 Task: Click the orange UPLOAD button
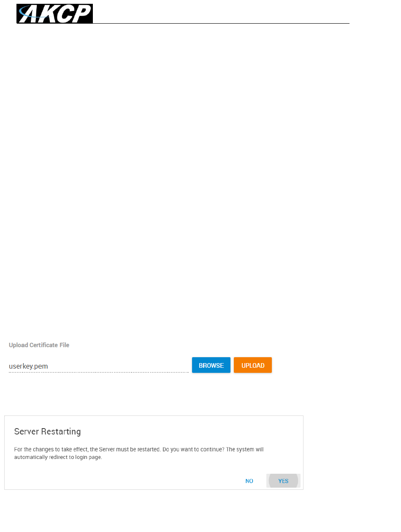coord(253,365)
